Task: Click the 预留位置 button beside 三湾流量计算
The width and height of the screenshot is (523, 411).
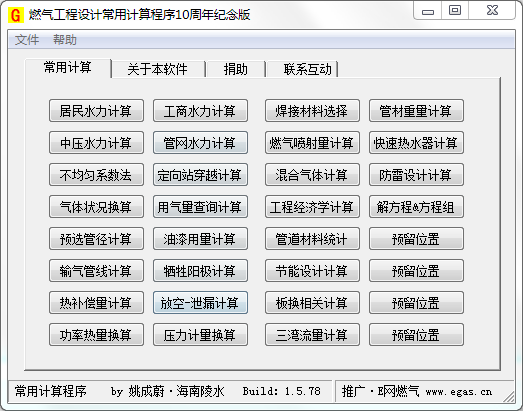Action: pyautogui.click(x=416, y=335)
